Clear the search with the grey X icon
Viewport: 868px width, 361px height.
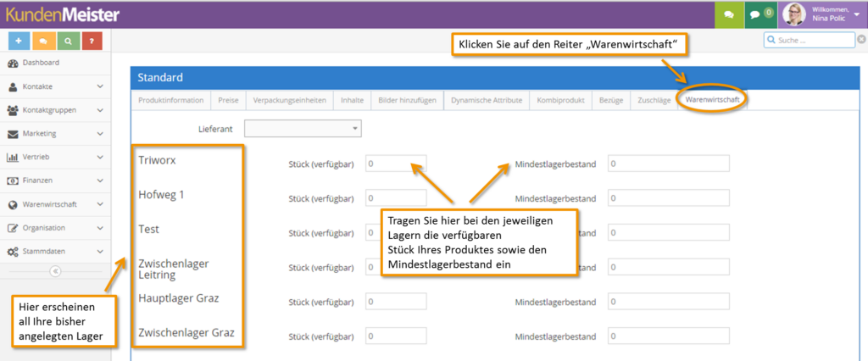pyautogui.click(x=861, y=40)
